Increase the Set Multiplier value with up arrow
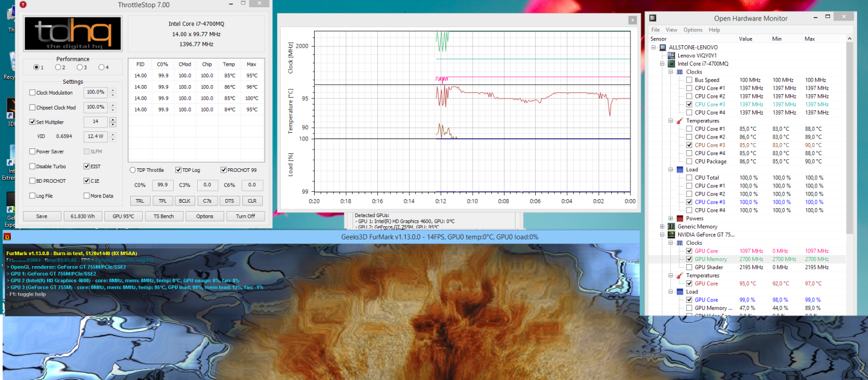This screenshot has height=380, width=868. click(112, 119)
